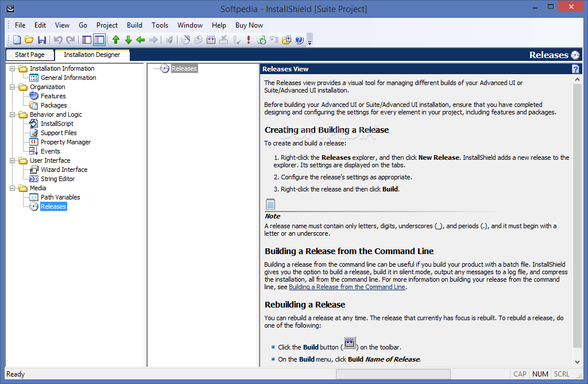
Task: Open the InstallScript view
Action: (57, 124)
